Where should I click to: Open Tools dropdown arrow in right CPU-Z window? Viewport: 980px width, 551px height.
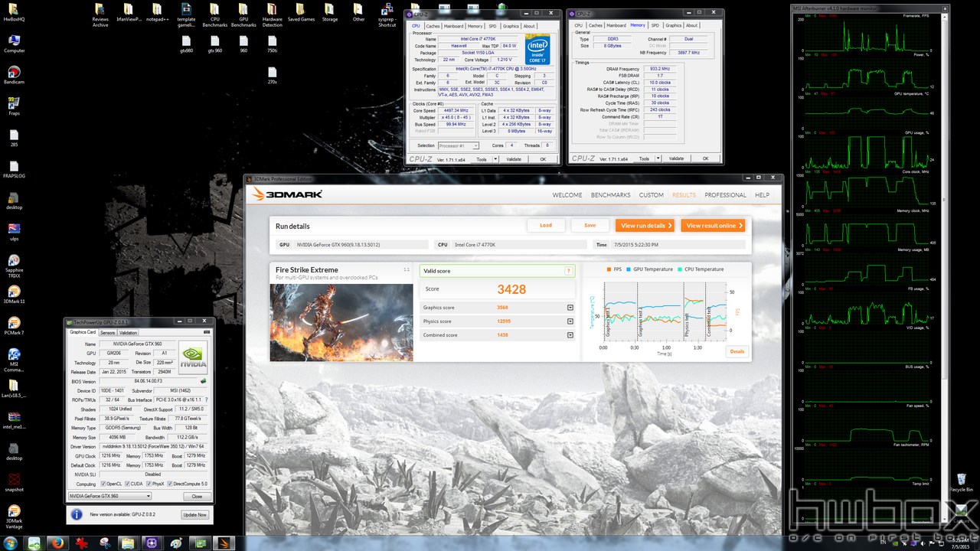[658, 159]
